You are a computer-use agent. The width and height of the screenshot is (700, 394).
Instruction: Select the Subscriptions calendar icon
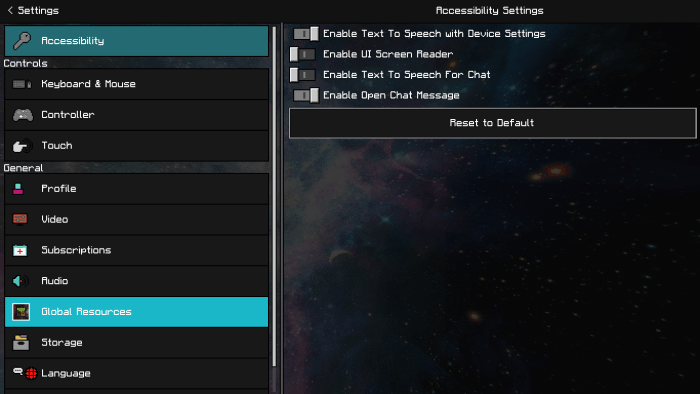click(x=20, y=250)
